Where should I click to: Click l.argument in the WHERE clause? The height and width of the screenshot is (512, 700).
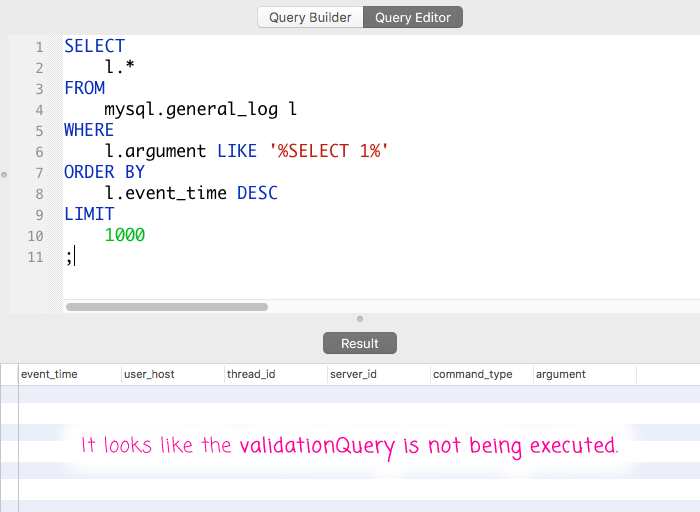pyautogui.click(x=155, y=151)
